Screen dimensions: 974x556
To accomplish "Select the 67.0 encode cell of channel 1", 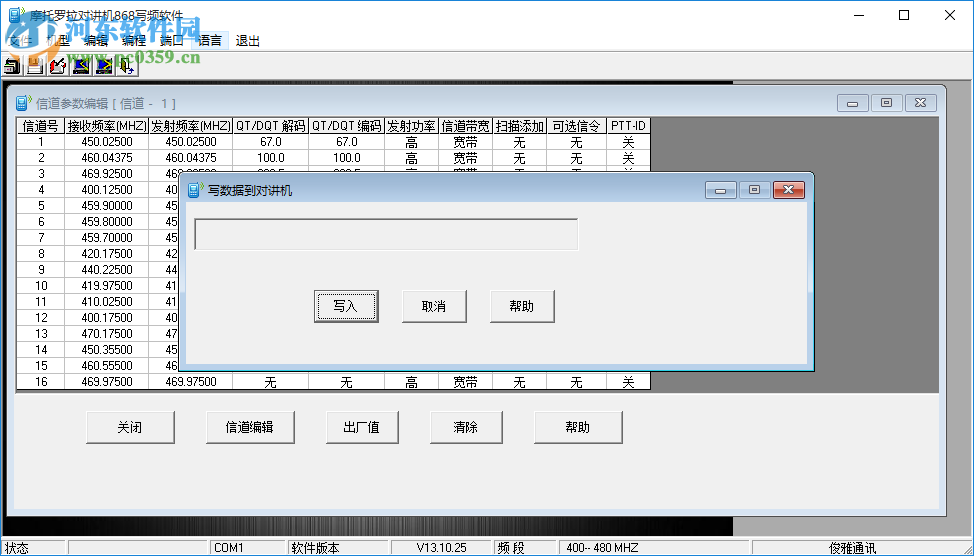I will 347,142.
